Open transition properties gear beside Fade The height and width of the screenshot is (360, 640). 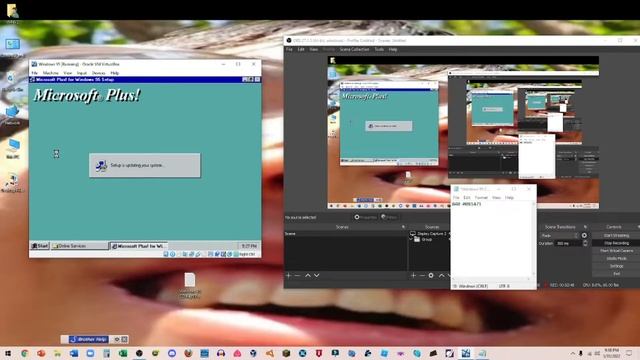584,236
